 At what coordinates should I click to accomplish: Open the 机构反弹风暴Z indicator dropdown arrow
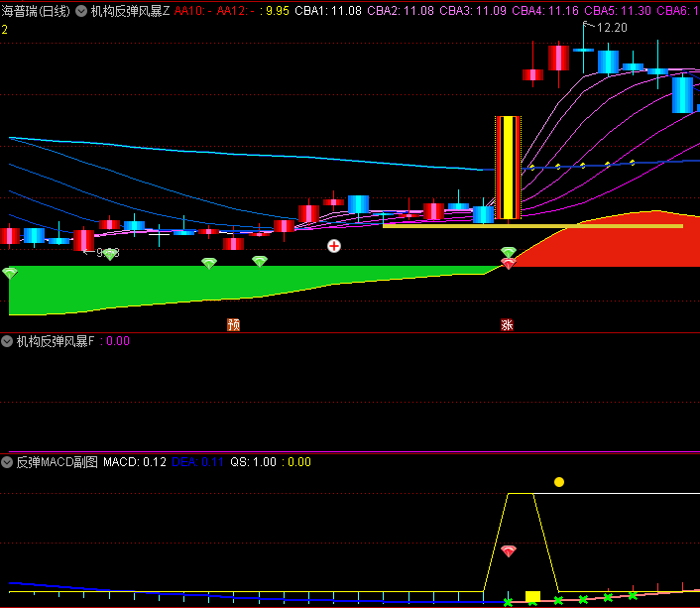(x=80, y=11)
